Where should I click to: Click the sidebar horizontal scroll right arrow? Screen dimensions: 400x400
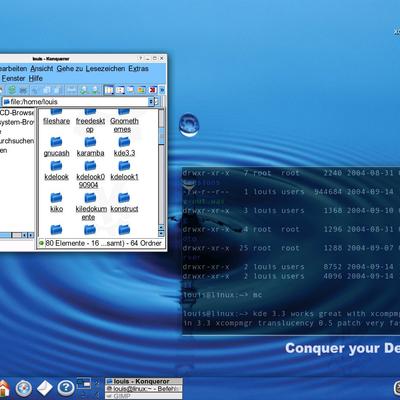[30, 235]
